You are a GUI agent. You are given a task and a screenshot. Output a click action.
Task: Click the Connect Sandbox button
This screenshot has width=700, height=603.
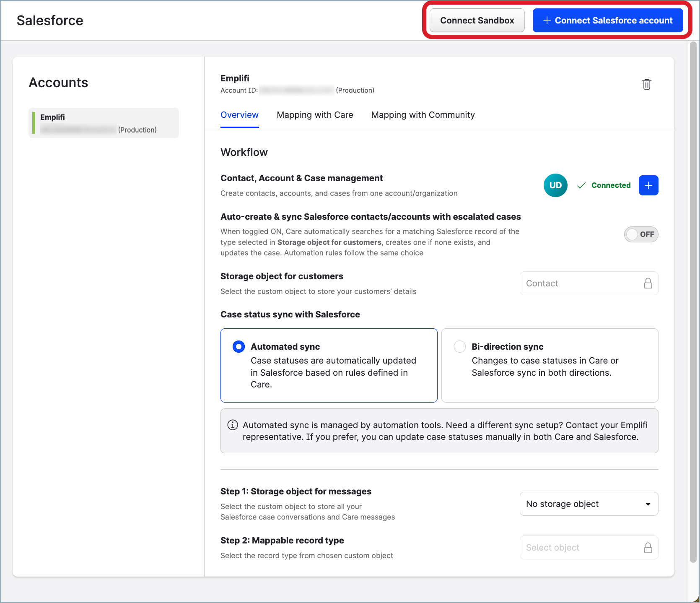coord(477,20)
